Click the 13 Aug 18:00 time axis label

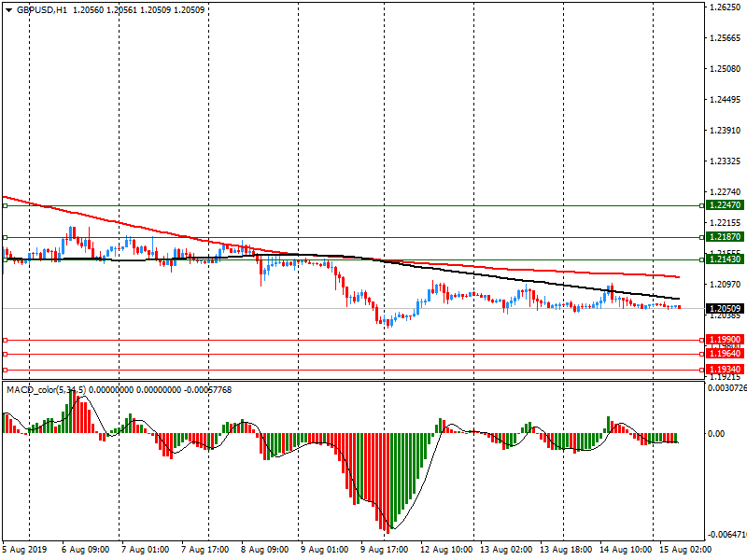[x=566, y=550]
